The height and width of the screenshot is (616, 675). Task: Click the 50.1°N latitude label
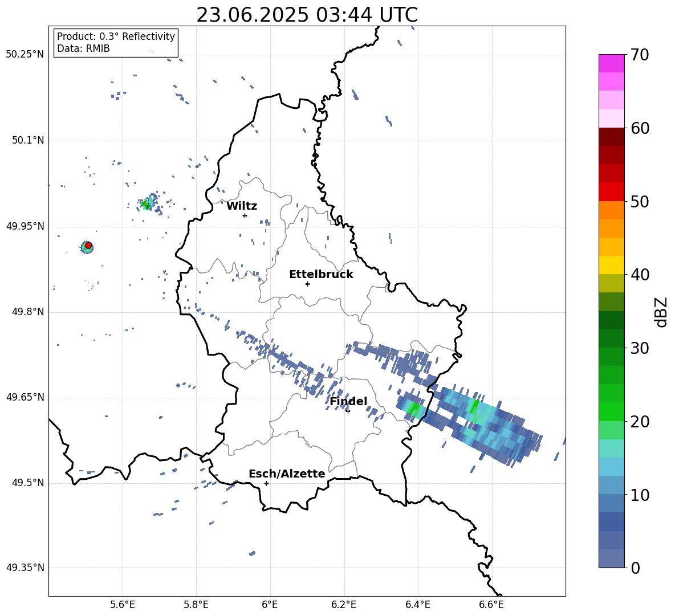pos(28,140)
